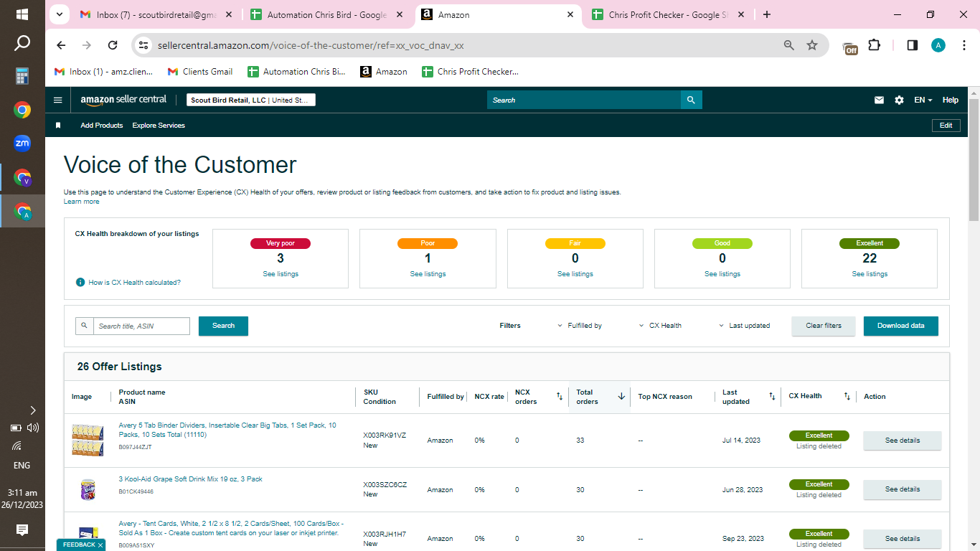This screenshot has width=980, height=551.
Task: Click the Download data button
Action: click(x=901, y=326)
